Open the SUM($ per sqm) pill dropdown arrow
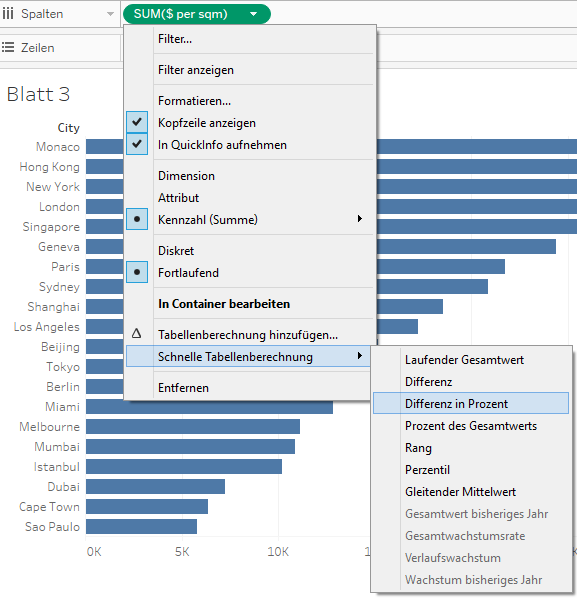Viewport: 577px width, 599px height. [x=253, y=14]
